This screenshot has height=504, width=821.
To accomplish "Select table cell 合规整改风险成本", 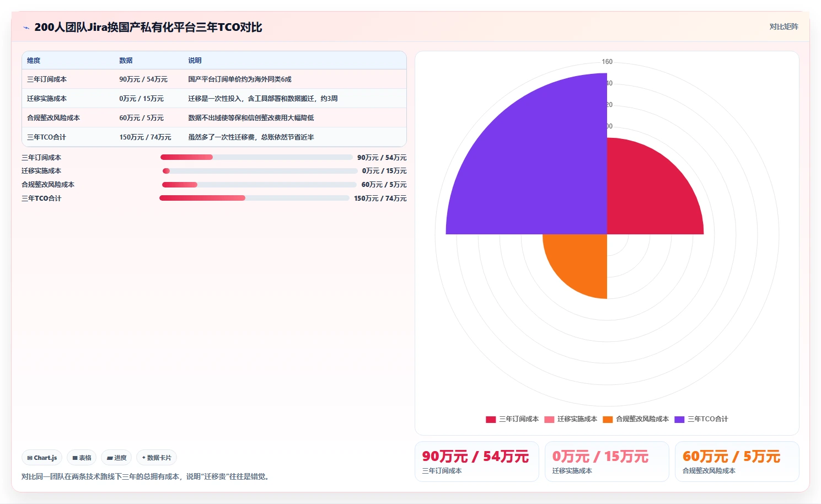I will 53,118.
